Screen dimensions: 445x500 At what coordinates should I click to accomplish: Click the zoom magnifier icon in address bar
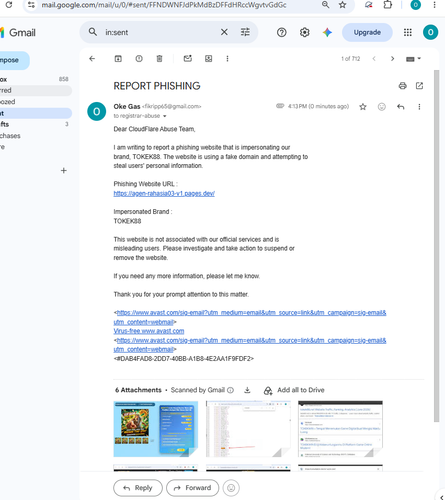tap(325, 5)
